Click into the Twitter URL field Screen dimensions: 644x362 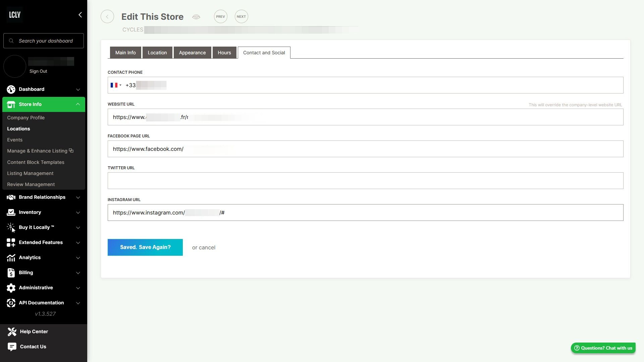tap(365, 181)
